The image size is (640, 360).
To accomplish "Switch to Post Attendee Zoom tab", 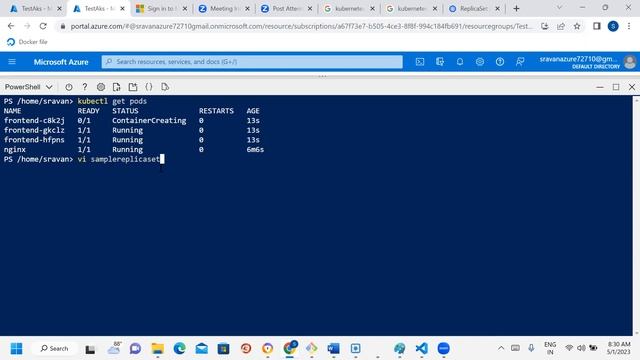I will (285, 9).
